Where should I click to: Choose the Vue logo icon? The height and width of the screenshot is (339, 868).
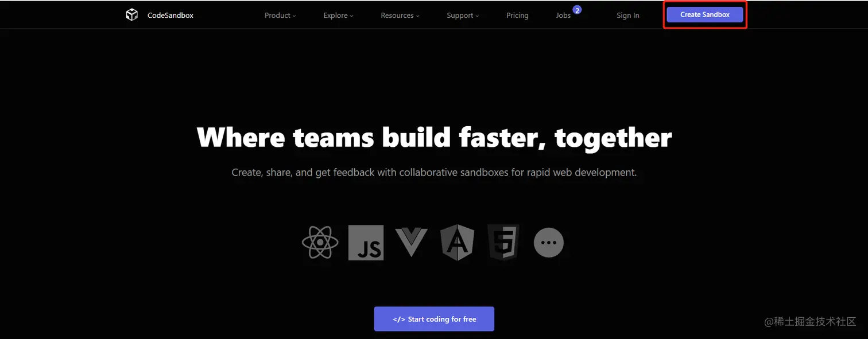[x=412, y=241]
